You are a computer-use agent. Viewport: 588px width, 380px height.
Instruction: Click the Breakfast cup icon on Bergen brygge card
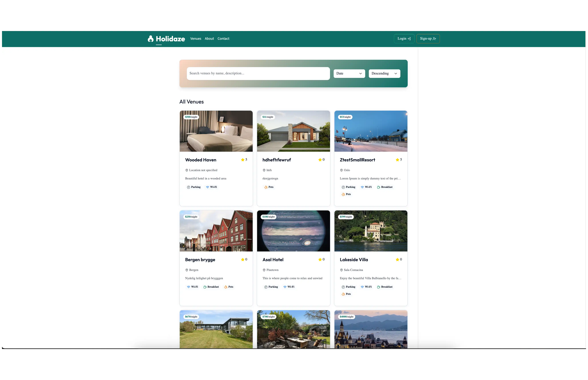205,287
